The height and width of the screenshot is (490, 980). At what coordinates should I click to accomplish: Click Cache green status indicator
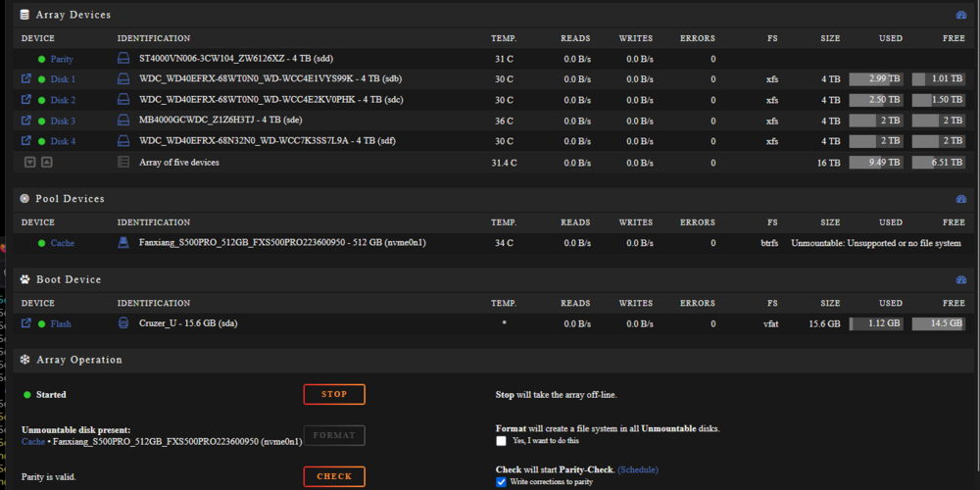pos(41,243)
